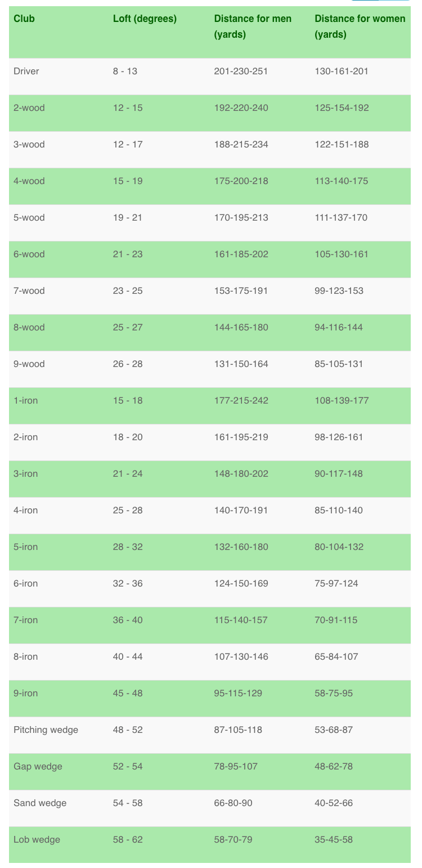The image size is (422, 868).
Task: Click the Club column header
Action: click(x=24, y=19)
